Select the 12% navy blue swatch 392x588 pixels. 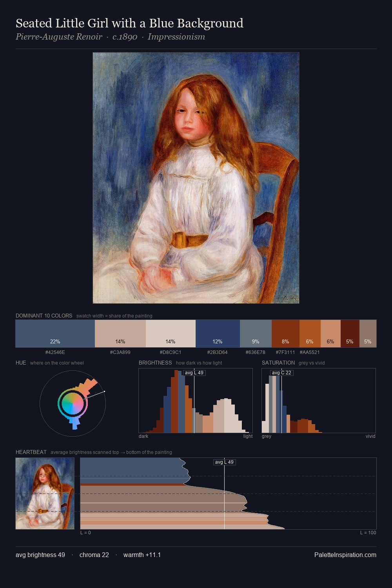(x=218, y=334)
